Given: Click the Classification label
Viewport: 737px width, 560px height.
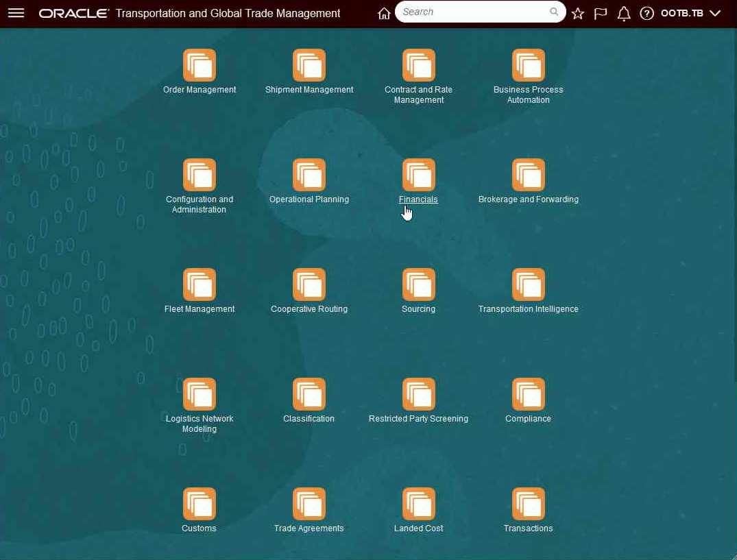Looking at the screenshot, I should click(x=309, y=419).
